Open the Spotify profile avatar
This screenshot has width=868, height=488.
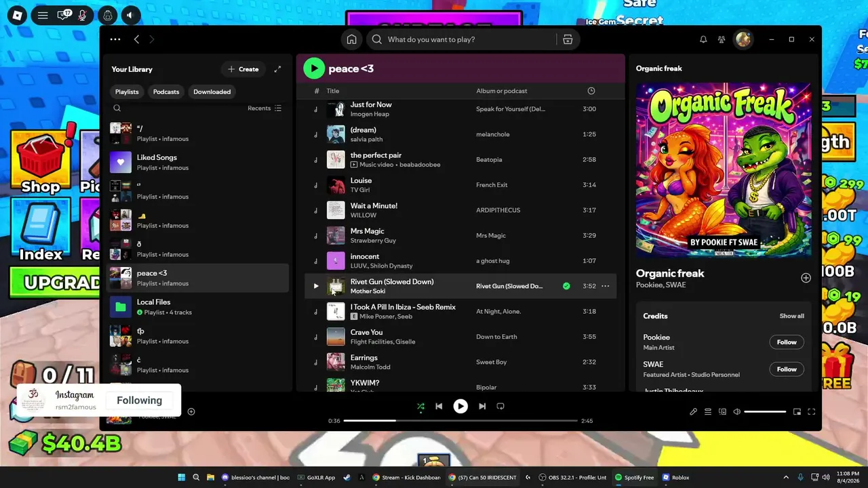click(743, 39)
